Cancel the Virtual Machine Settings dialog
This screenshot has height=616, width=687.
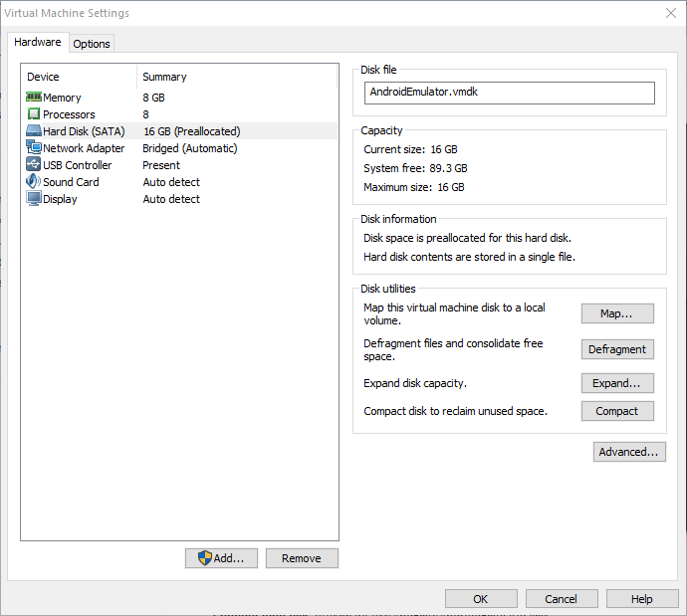tap(561, 598)
